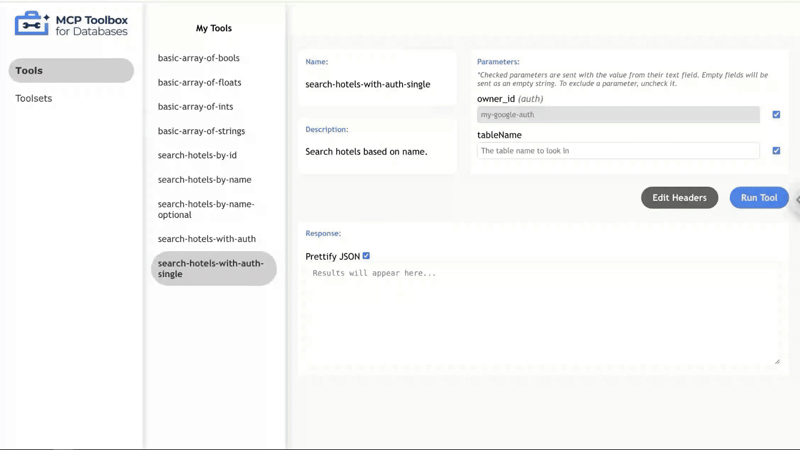Click the Edit Headers button
Image resolution: width=800 pixels, height=450 pixels.
(x=679, y=198)
